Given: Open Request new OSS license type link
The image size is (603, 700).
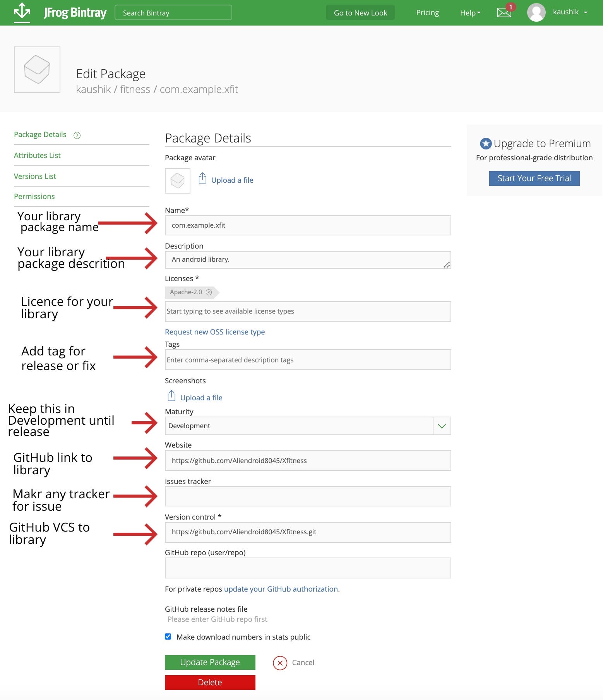Looking at the screenshot, I should click(214, 332).
